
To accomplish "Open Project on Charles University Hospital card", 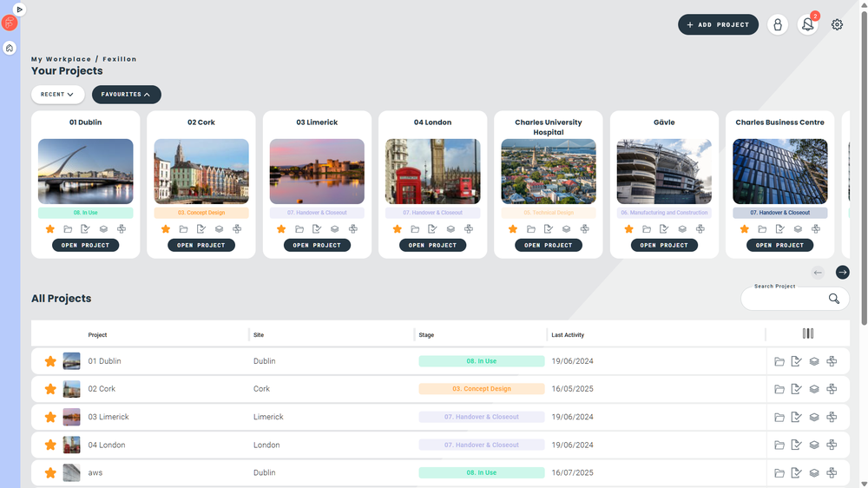I will [548, 246].
